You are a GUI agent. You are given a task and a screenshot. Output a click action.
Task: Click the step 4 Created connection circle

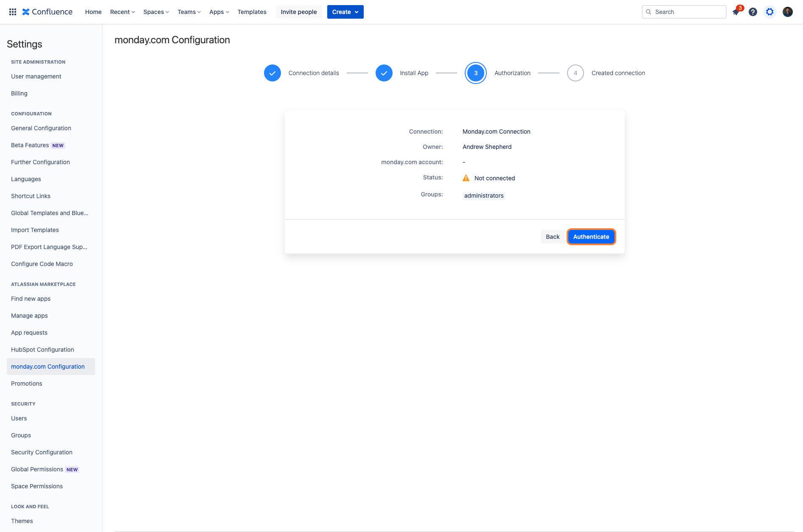[x=576, y=73]
